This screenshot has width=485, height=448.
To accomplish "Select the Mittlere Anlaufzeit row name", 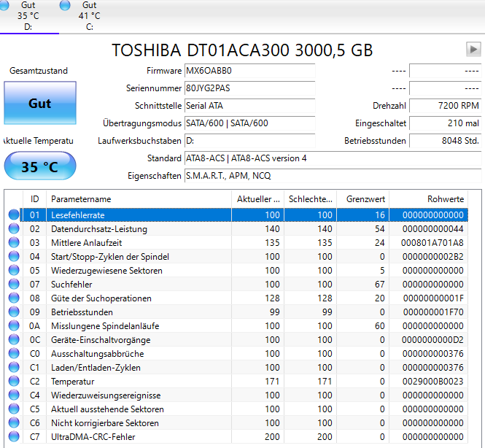I will point(86,243).
